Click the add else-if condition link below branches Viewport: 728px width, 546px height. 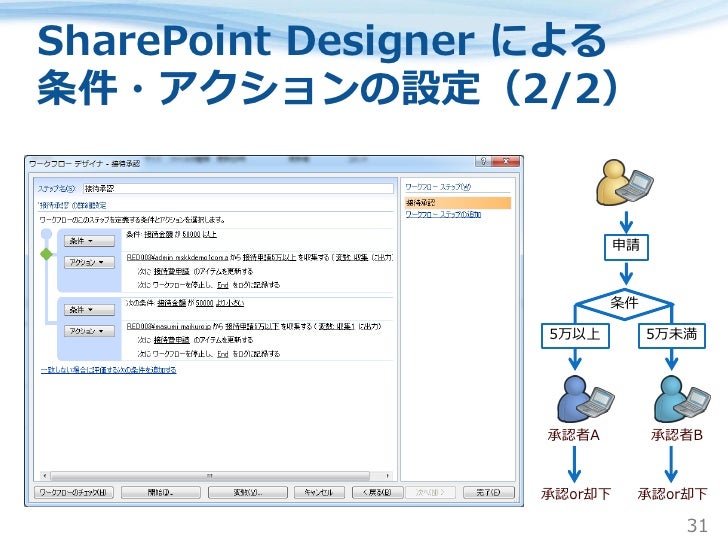click(x=109, y=370)
